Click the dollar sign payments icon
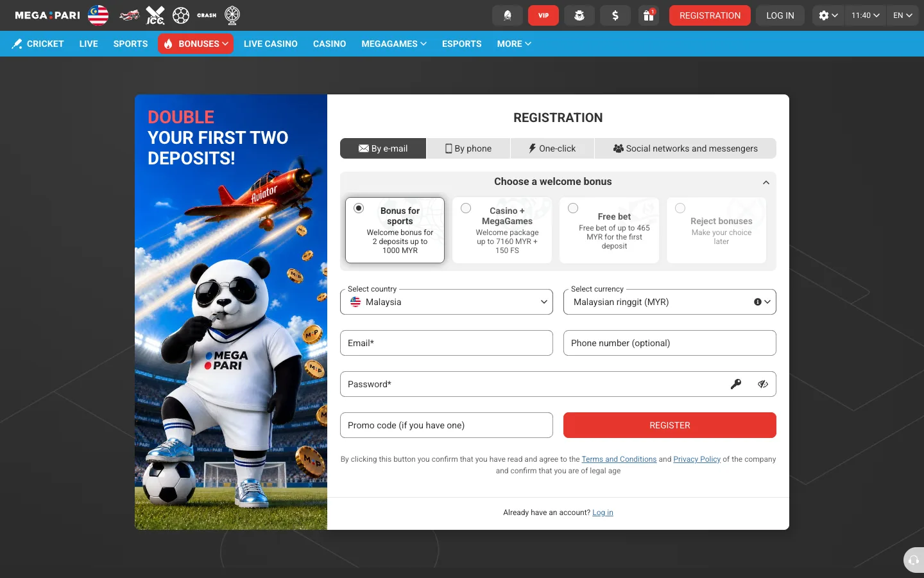Screen dimensions: 924x578 (615, 15)
